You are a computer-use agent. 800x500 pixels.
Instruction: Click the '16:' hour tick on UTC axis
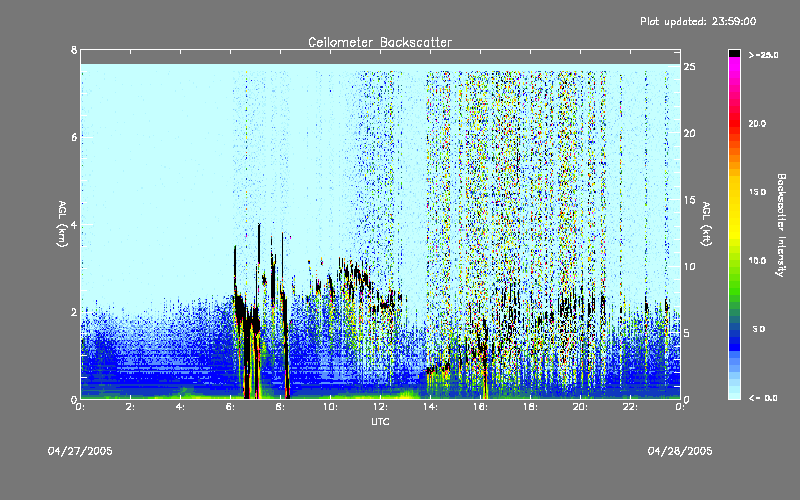click(480, 407)
